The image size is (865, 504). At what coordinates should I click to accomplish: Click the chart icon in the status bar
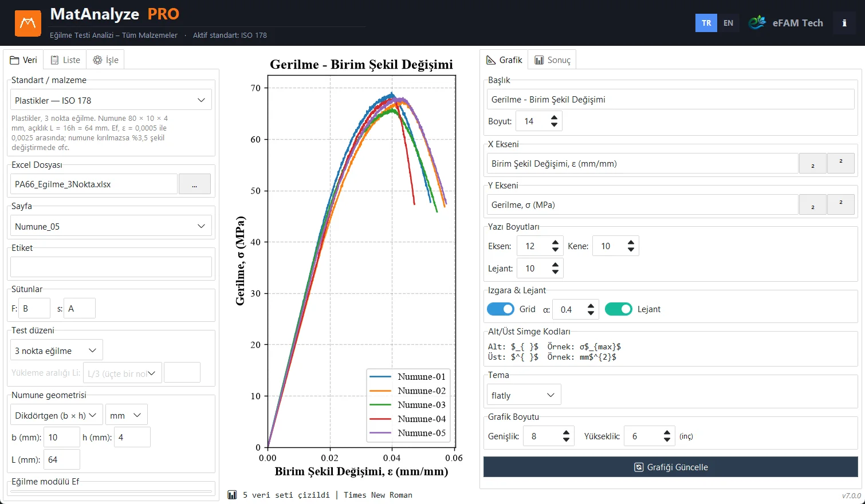click(232, 495)
